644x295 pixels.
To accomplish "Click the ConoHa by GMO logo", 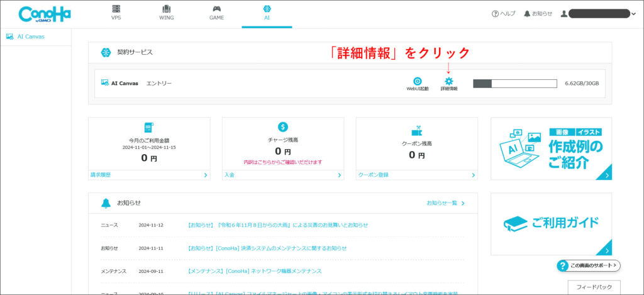I will (45, 14).
